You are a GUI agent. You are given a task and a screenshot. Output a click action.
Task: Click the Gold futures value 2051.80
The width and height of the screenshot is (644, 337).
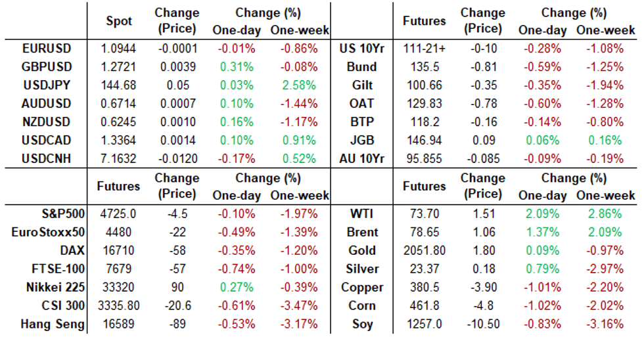[x=424, y=250]
